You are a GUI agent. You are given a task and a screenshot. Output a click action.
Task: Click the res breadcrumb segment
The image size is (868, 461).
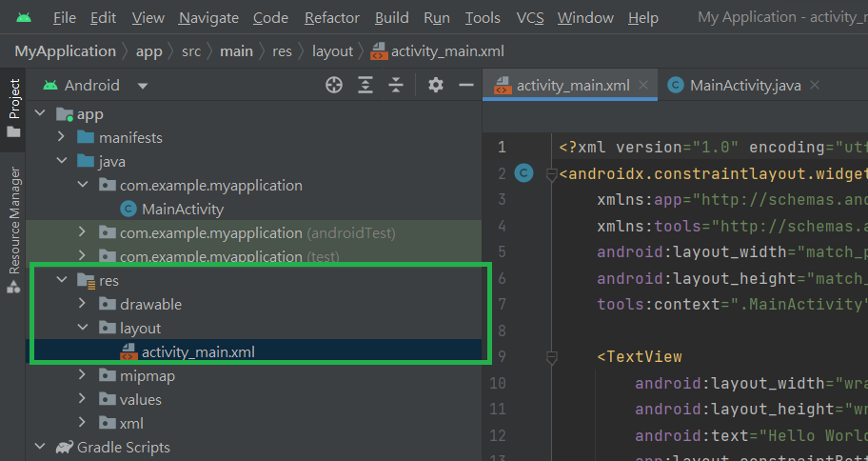(282, 51)
